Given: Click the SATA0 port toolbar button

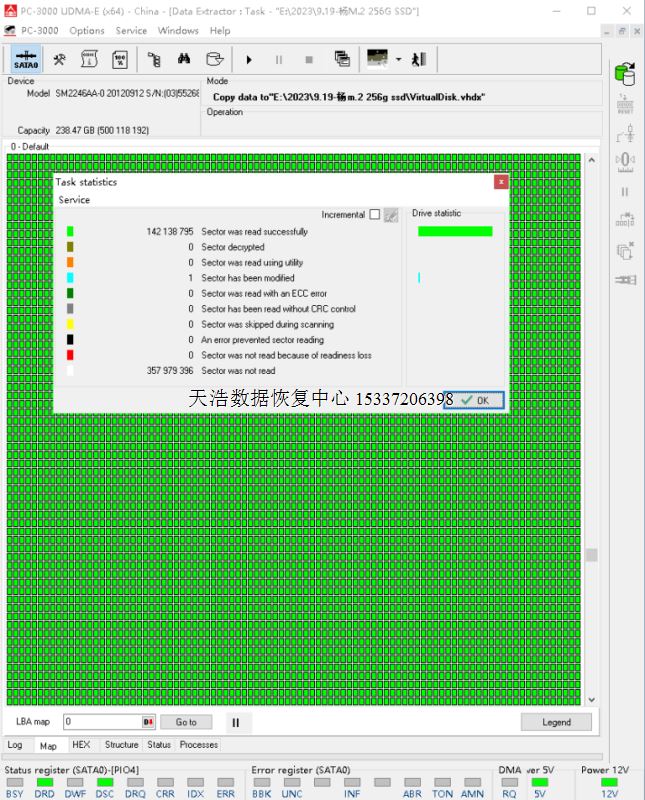Looking at the screenshot, I should click(26, 59).
